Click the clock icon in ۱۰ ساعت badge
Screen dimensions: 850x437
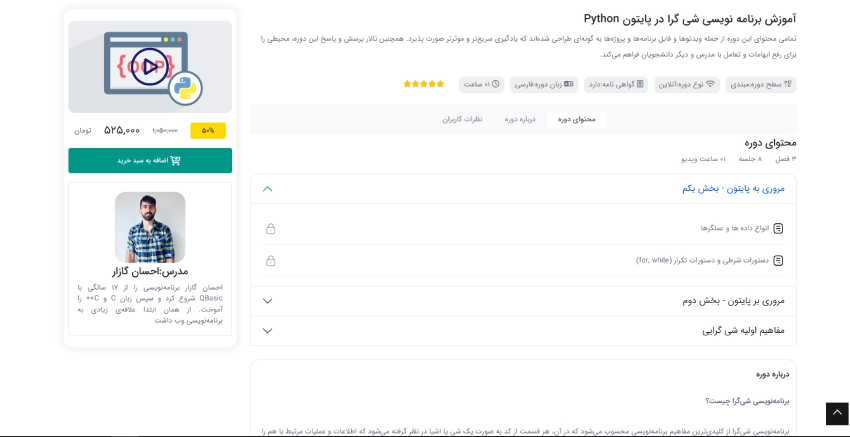pyautogui.click(x=495, y=84)
